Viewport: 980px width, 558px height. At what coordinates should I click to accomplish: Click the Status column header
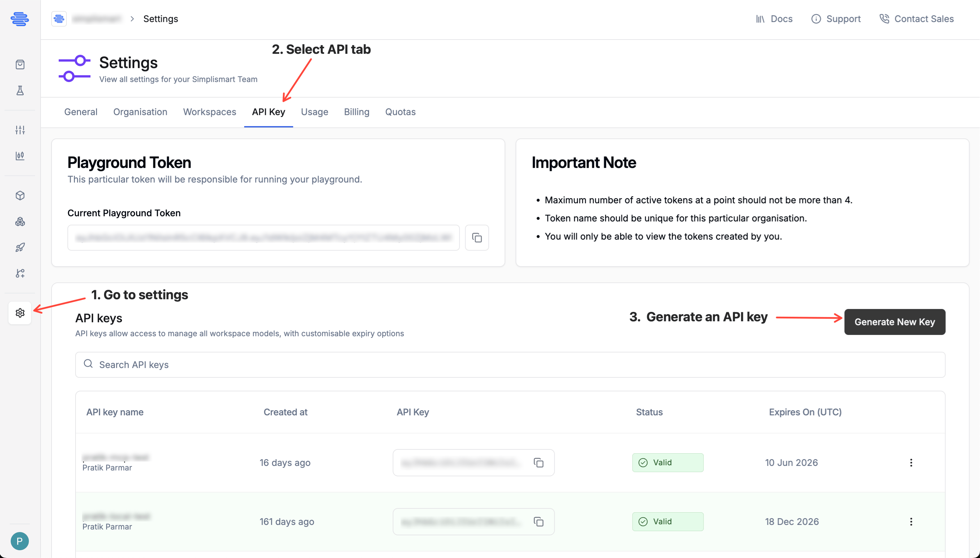[x=649, y=412]
